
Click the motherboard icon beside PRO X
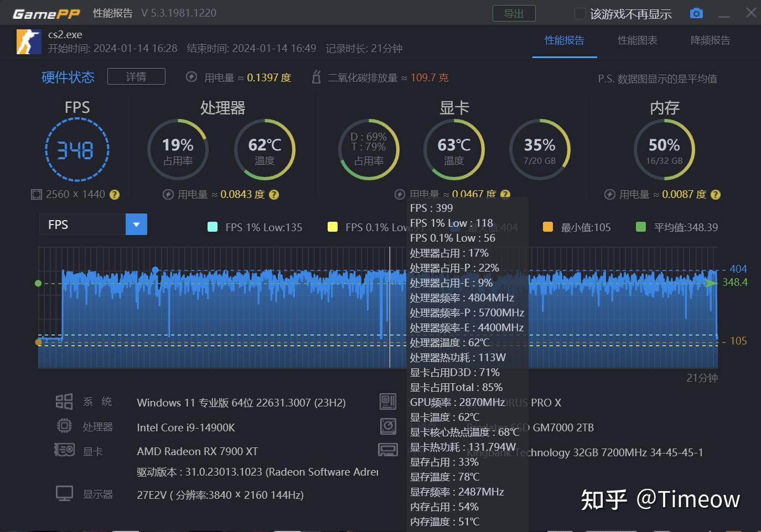pos(388,401)
